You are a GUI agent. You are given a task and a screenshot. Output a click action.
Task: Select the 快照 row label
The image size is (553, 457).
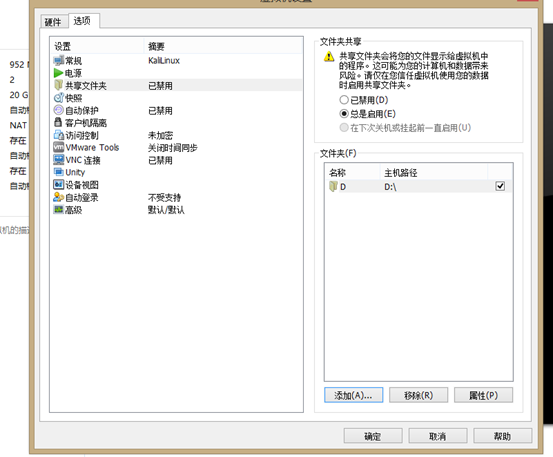click(x=74, y=98)
